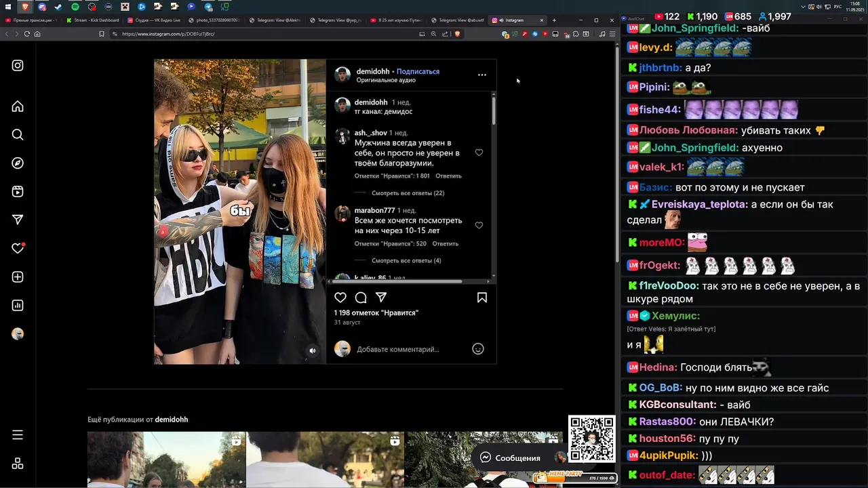This screenshot has width=868, height=488.
Task: Save post with bookmark icon
Action: (482, 298)
